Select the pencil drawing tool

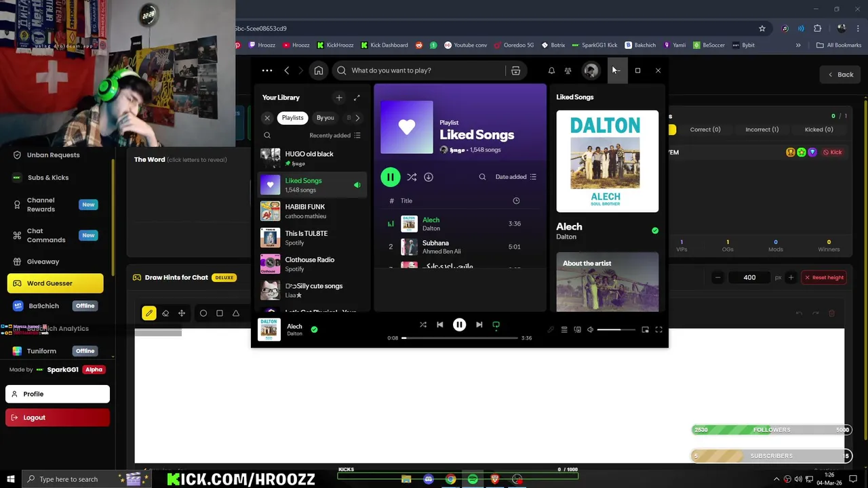(149, 313)
